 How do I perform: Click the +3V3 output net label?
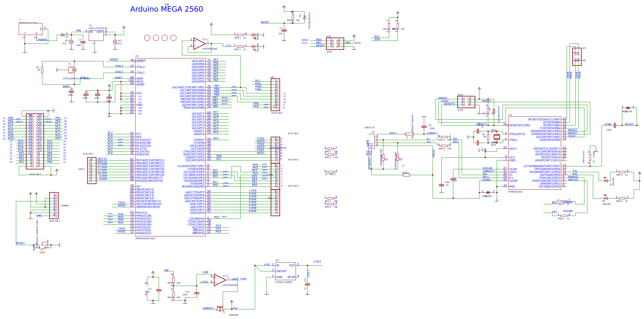click(317, 262)
